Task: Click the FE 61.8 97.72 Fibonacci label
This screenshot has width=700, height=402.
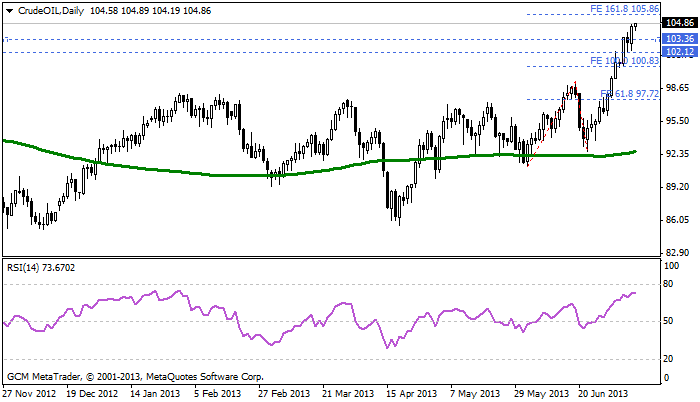Action: (629, 93)
